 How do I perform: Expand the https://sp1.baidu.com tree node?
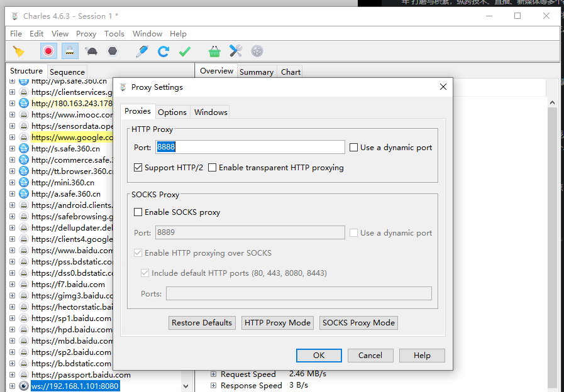(12, 318)
